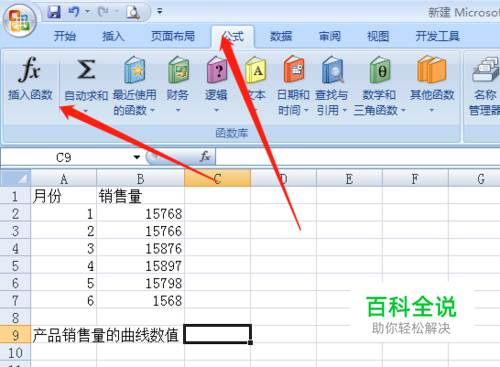The width and height of the screenshot is (500, 367).
Task: Open 查找与引用 functions book icon
Action: (x=332, y=70)
